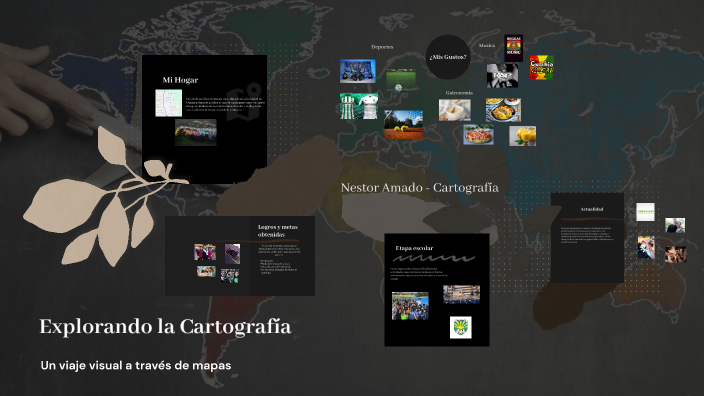Open the couple portrait photo near Actualidad

[675, 225]
